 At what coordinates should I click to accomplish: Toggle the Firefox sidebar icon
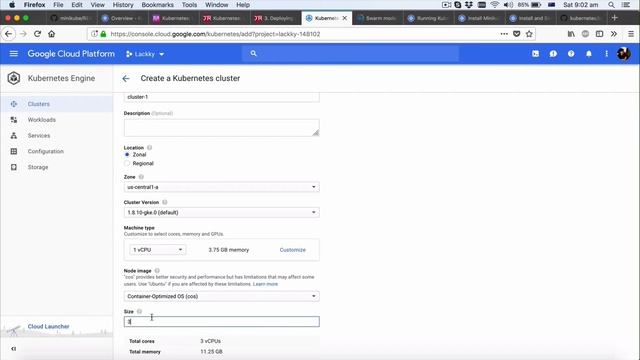[599, 34]
